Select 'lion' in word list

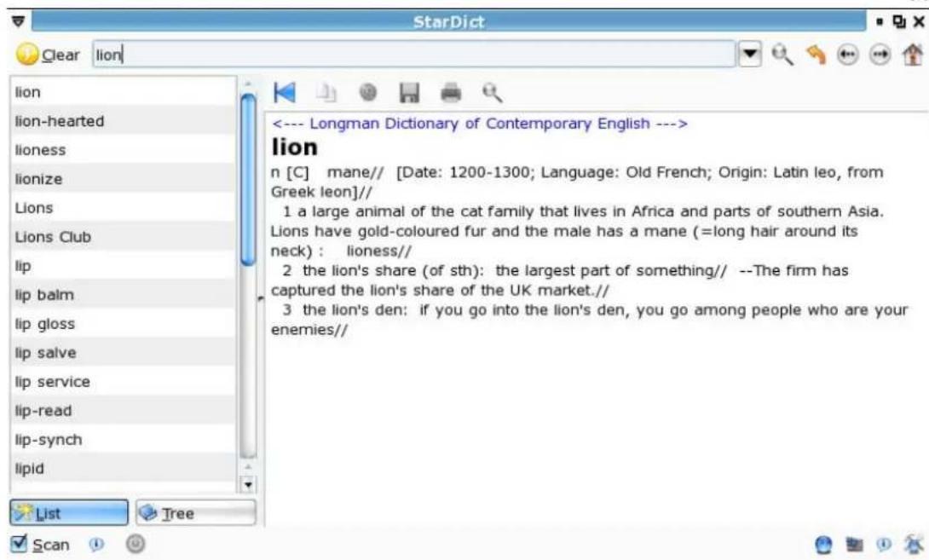pyautogui.click(x=123, y=92)
